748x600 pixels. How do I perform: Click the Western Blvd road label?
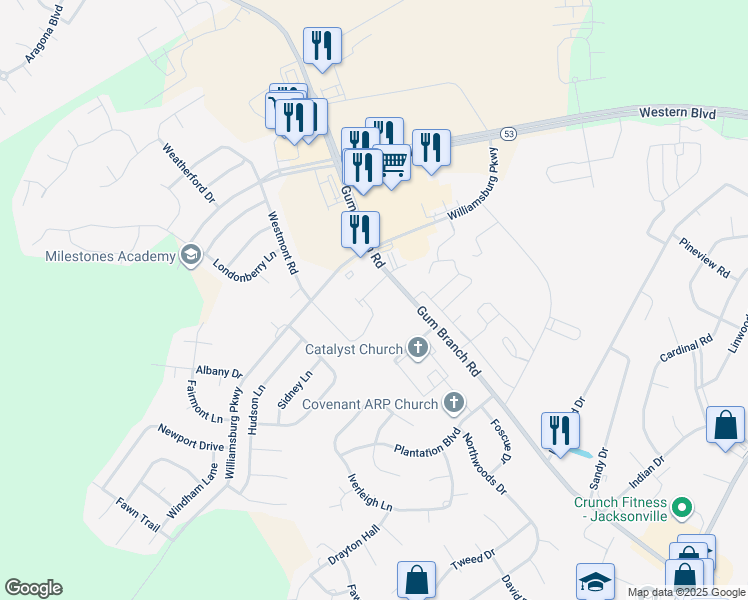[677, 113]
